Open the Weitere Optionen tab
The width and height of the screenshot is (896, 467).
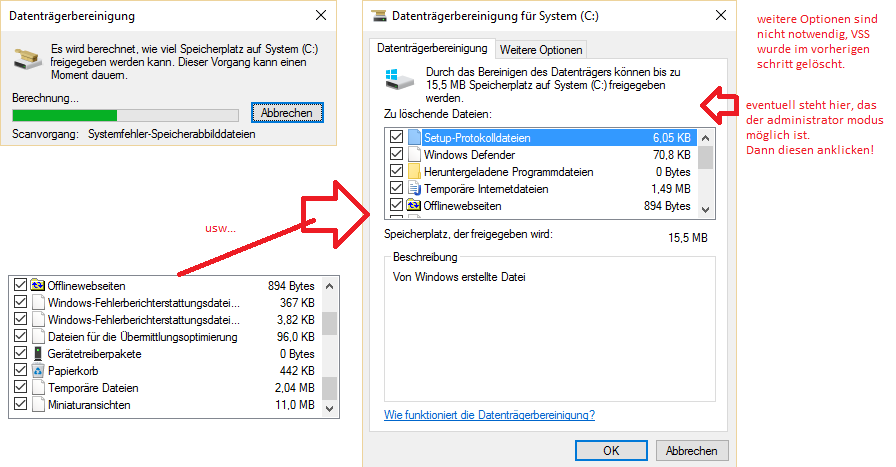click(x=541, y=50)
